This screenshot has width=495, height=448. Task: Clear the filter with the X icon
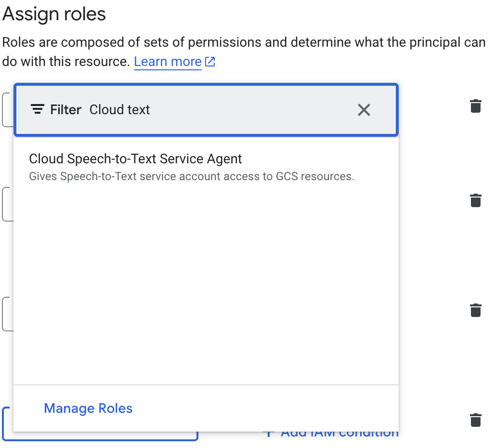pyautogui.click(x=364, y=110)
